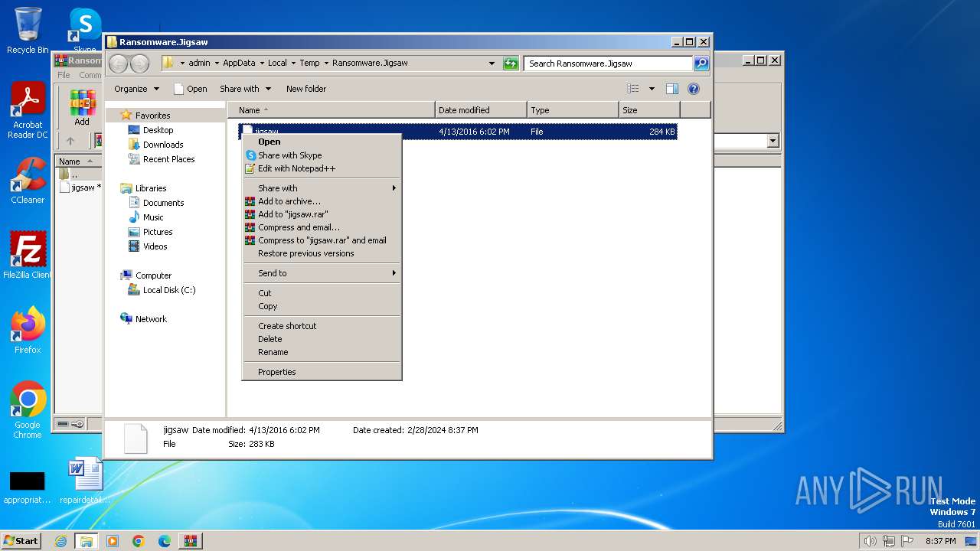The width and height of the screenshot is (980, 551).
Task: Choose Compress to "jigsaw.rar" and email
Action: pyautogui.click(x=322, y=240)
